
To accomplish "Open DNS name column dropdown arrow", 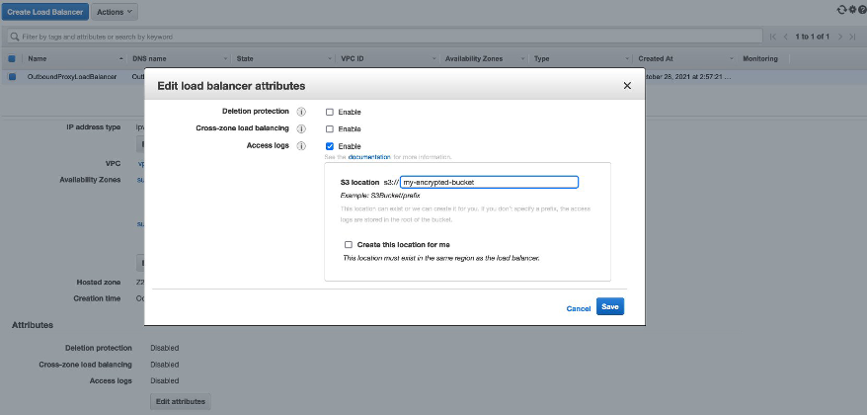I will [225, 58].
